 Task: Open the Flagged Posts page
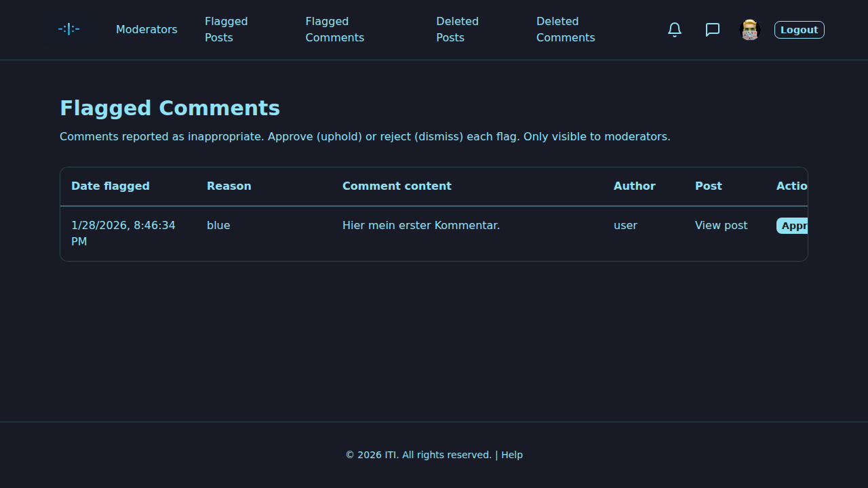pyautogui.click(x=226, y=30)
